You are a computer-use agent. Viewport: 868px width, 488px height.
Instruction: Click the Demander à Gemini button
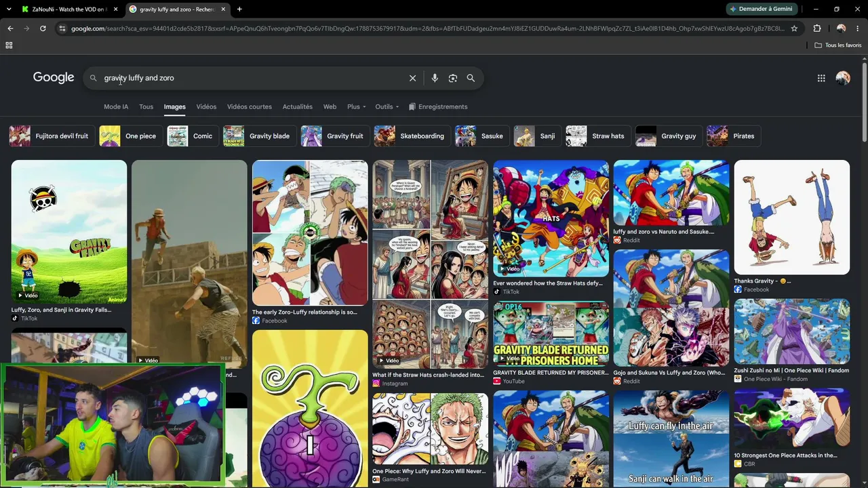coord(761,9)
